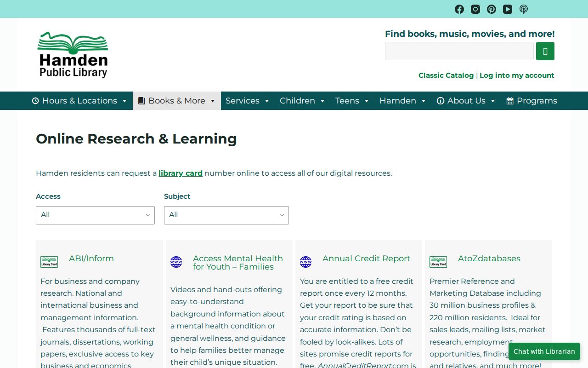Click the globe icon beside Access Mental Health
588x368 pixels.
(176, 262)
